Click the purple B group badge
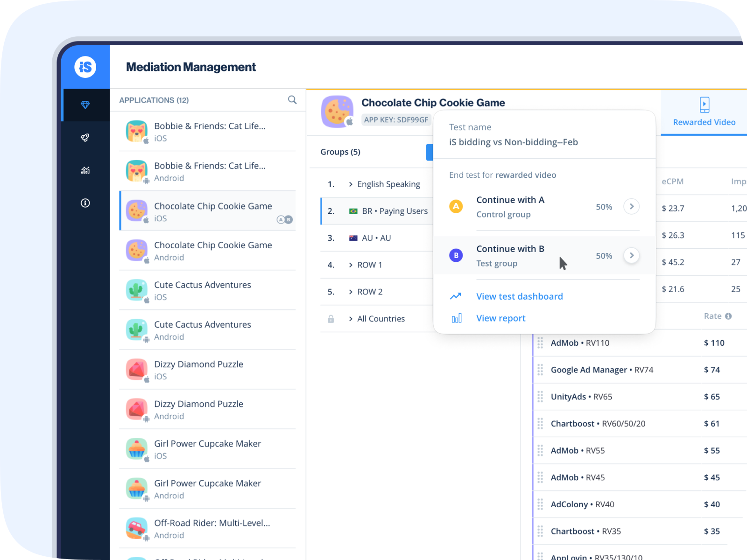This screenshot has height=560, width=747. (x=456, y=255)
